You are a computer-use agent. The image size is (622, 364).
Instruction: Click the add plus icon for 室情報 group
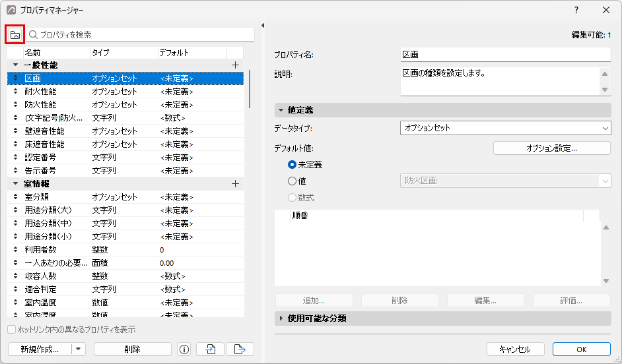click(235, 184)
